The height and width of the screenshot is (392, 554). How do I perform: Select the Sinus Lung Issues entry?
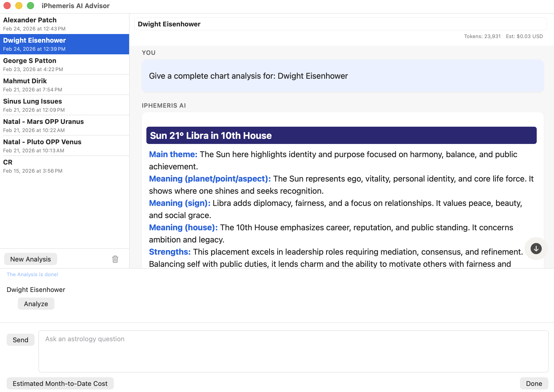click(x=65, y=105)
